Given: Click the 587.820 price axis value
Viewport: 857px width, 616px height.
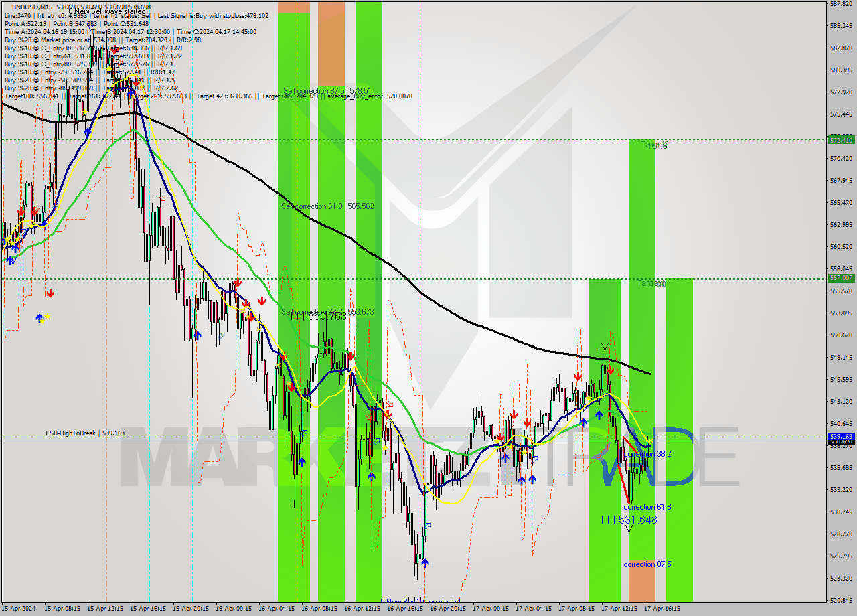Looking at the screenshot, I should [841, 3].
